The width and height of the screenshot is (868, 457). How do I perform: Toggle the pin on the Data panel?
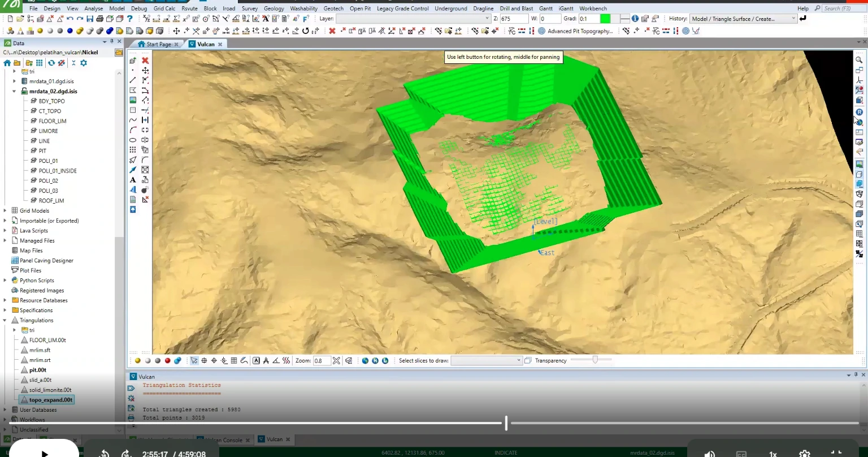click(x=111, y=41)
